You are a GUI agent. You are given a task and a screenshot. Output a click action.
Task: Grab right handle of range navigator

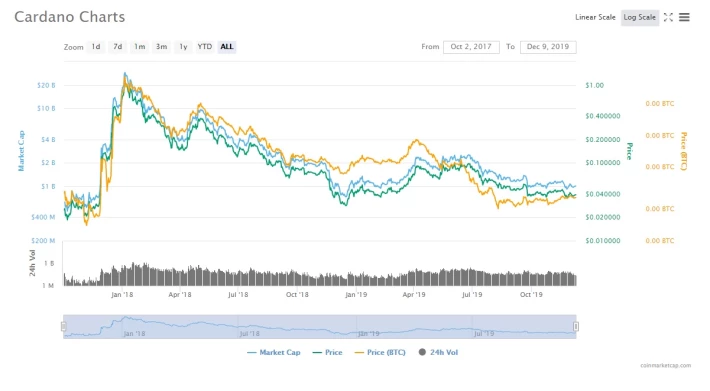coord(576,326)
